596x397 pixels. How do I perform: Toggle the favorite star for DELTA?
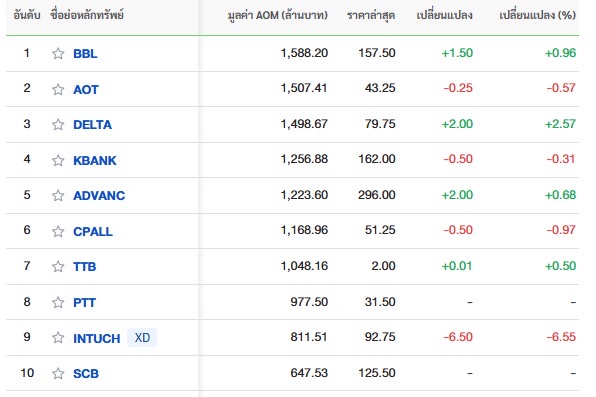coord(58,124)
